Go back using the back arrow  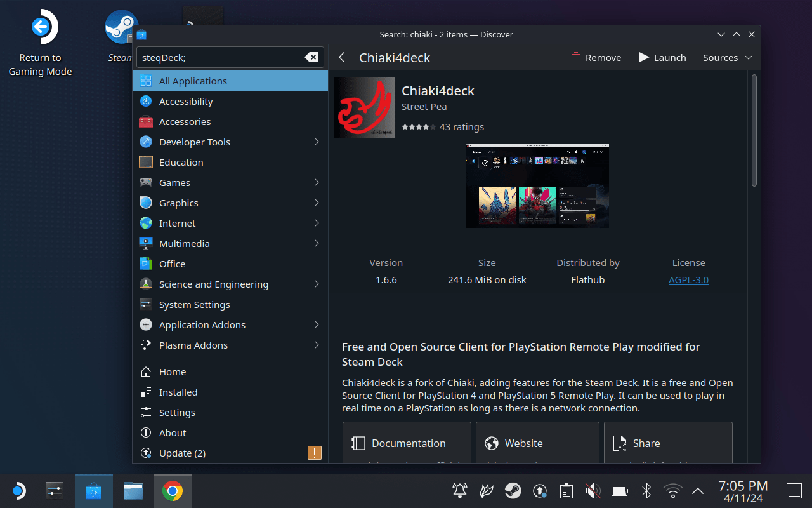[342, 58]
